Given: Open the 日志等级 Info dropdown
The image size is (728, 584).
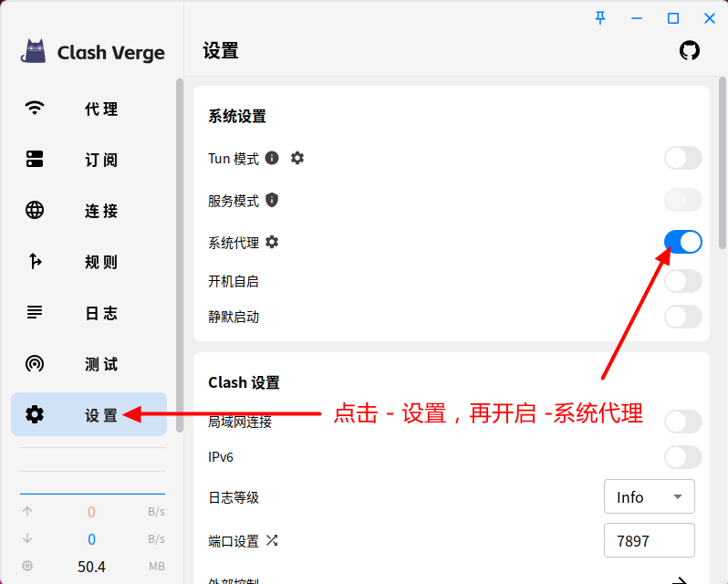Looking at the screenshot, I should (649, 496).
